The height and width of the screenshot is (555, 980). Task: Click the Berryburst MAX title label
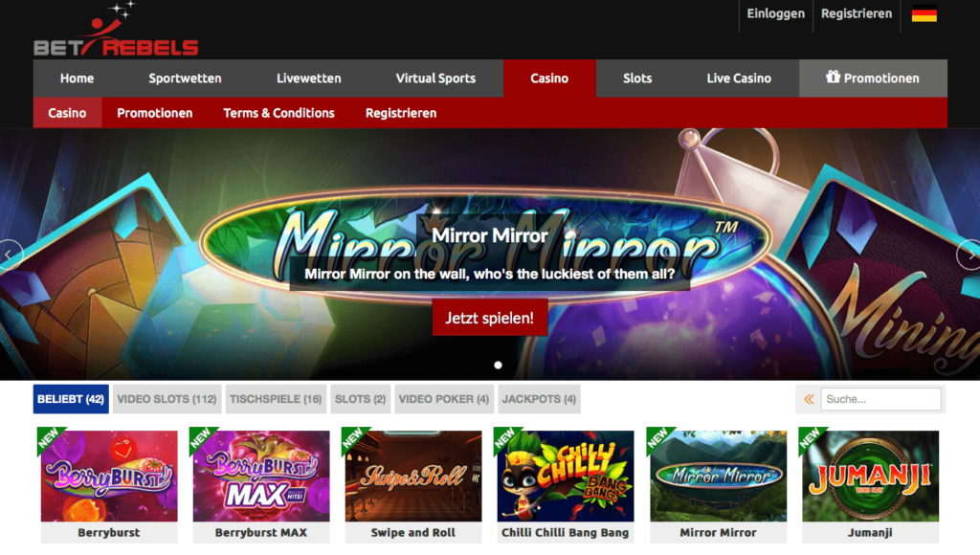261,532
